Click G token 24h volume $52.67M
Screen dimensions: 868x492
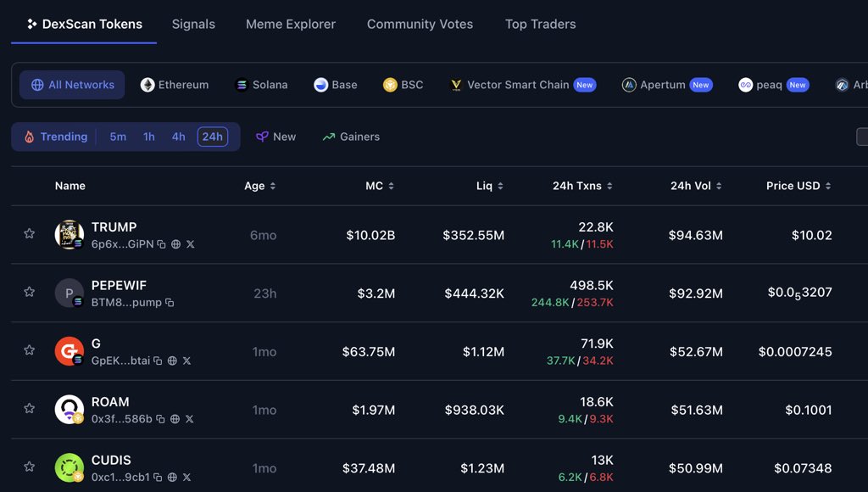coord(696,352)
